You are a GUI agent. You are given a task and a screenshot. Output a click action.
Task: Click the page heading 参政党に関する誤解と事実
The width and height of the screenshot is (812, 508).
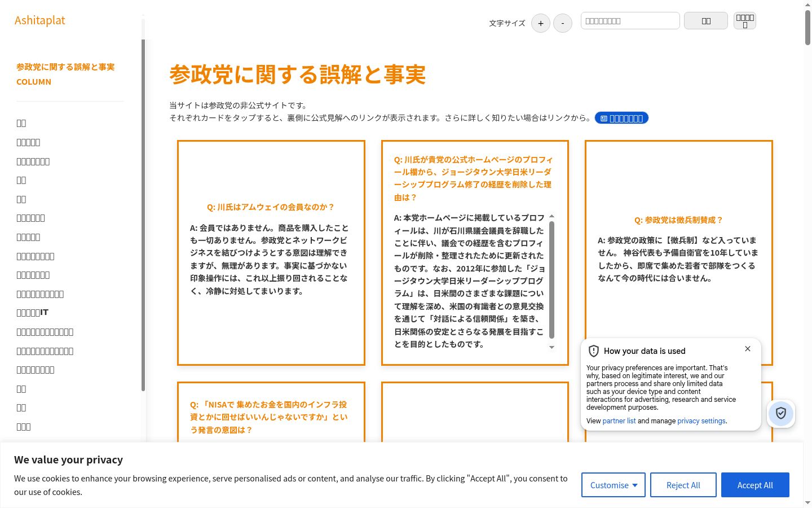point(298,75)
